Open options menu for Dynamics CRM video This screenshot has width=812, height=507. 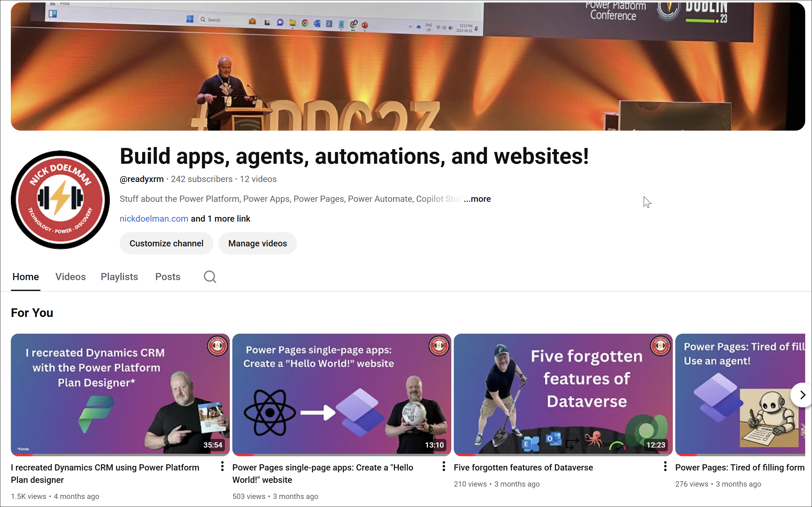(222, 466)
